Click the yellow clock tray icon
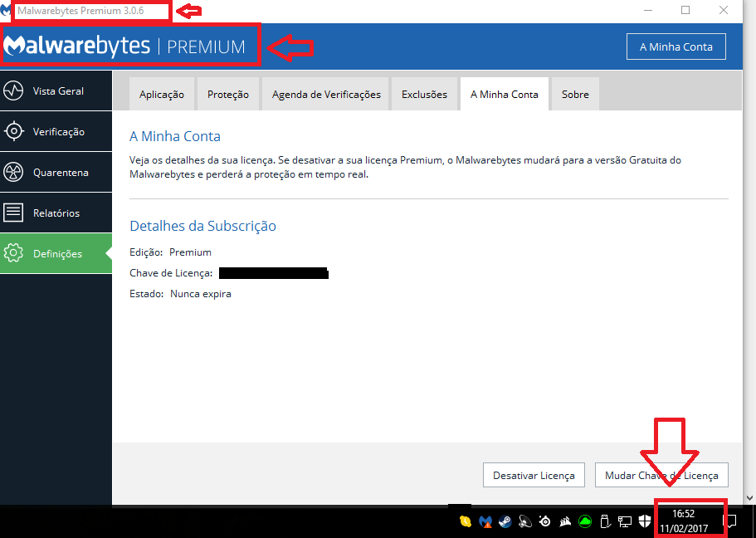The width and height of the screenshot is (756, 538). click(x=466, y=521)
